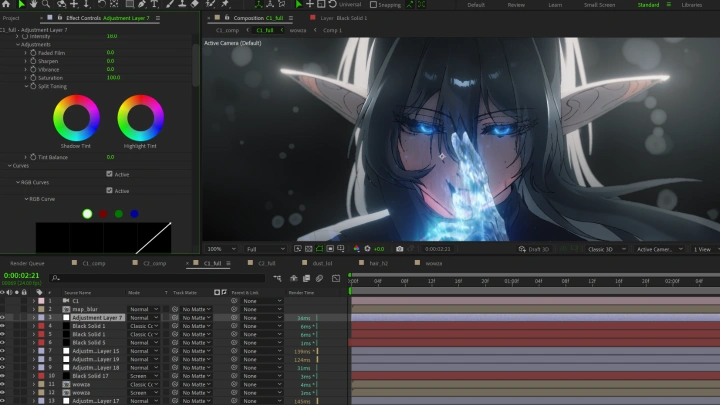This screenshot has width=720, height=405.
Task: Toggle the motion blur icon in timeline
Action: point(320,278)
